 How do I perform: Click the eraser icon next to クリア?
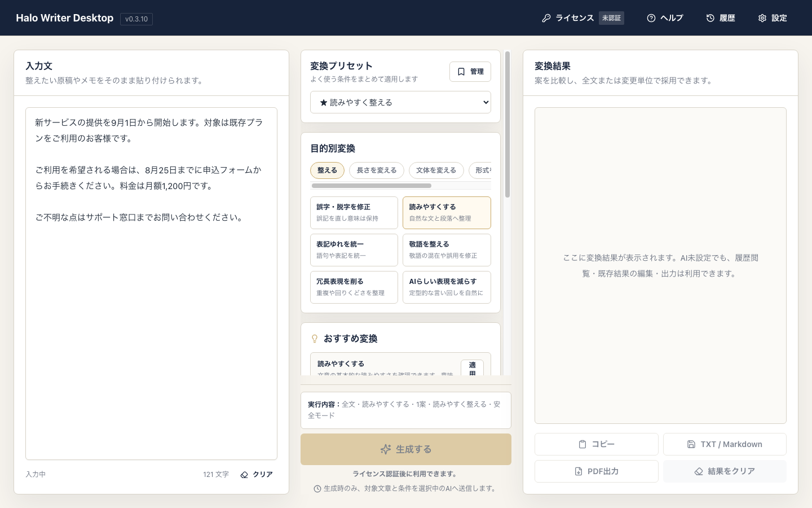coord(244,475)
